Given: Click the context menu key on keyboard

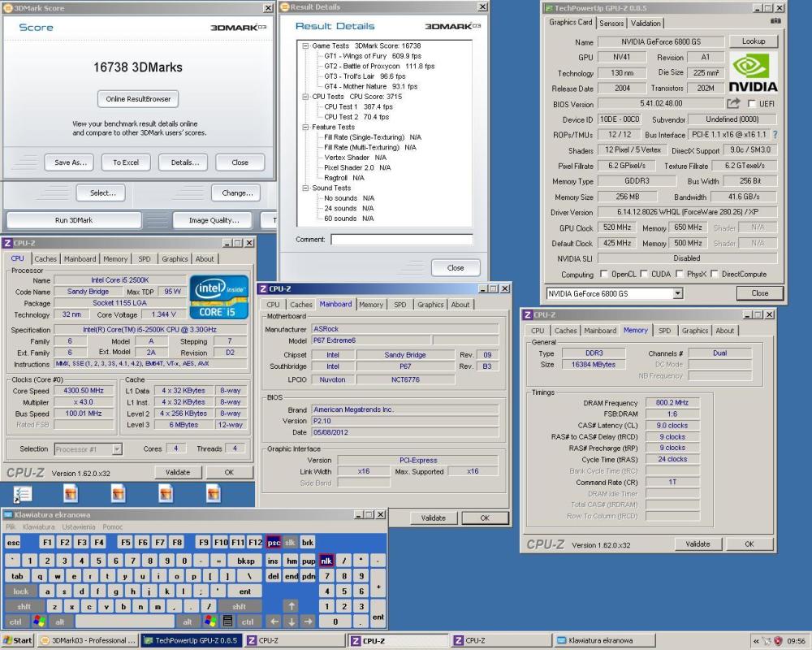Looking at the screenshot, I should tap(227, 621).
